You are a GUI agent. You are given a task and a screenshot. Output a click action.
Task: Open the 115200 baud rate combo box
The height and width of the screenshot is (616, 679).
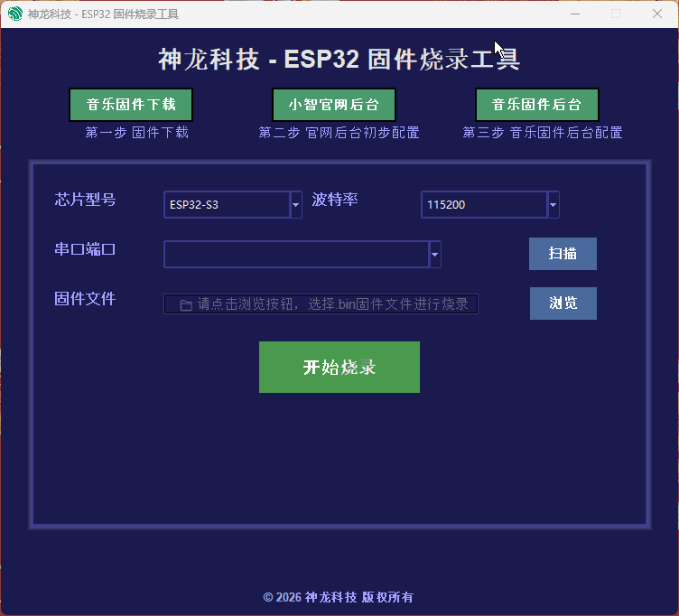pos(489,204)
